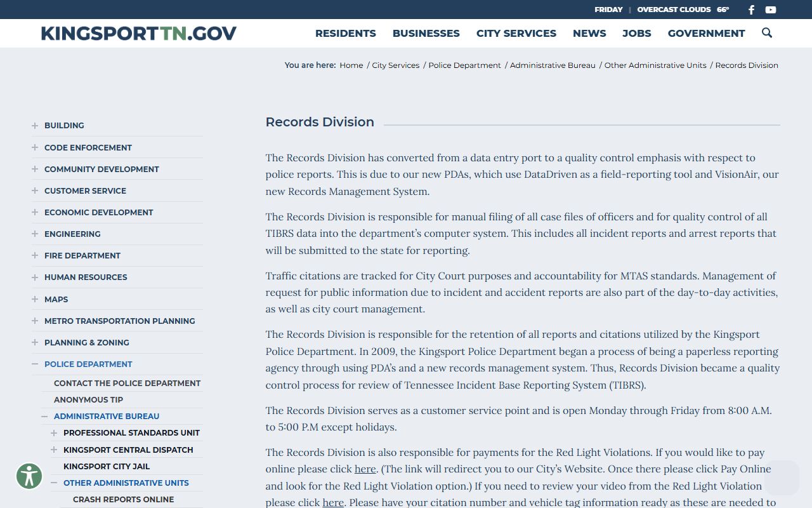The height and width of the screenshot is (508, 812).
Task: Click 'here' link to review violation video
Action: point(333,502)
